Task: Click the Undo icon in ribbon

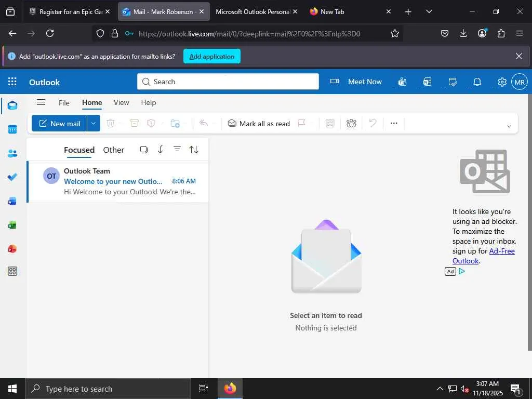Action: coord(373,123)
